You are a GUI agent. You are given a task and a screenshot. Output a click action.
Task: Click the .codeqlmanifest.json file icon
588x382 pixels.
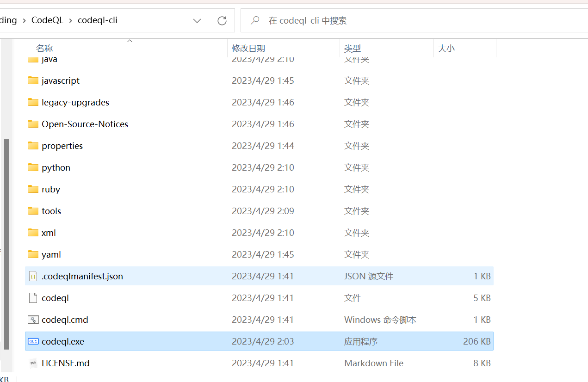(x=33, y=276)
